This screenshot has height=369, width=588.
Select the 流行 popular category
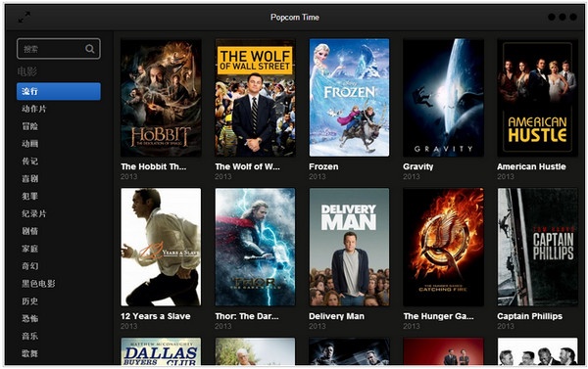pos(59,91)
